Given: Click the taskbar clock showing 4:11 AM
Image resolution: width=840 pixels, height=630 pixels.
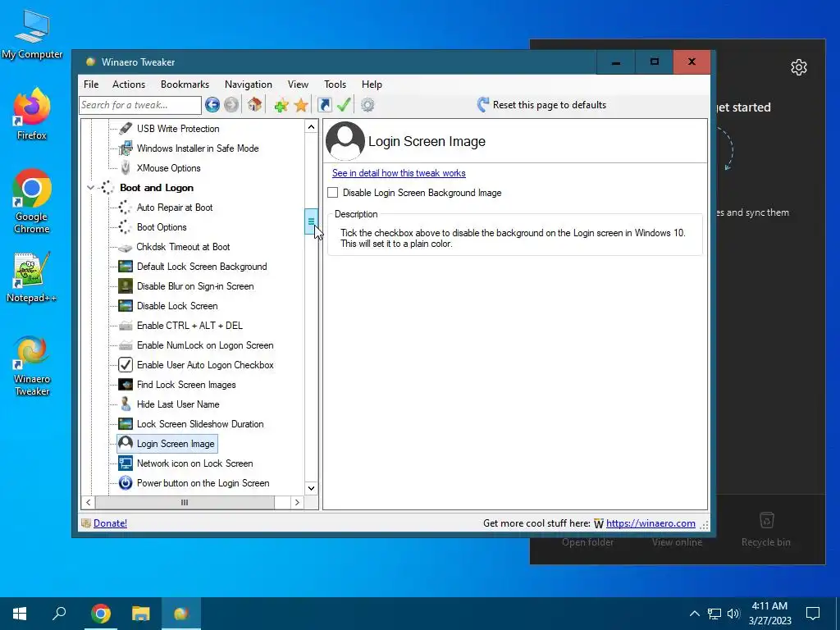Looking at the screenshot, I should tap(769, 614).
